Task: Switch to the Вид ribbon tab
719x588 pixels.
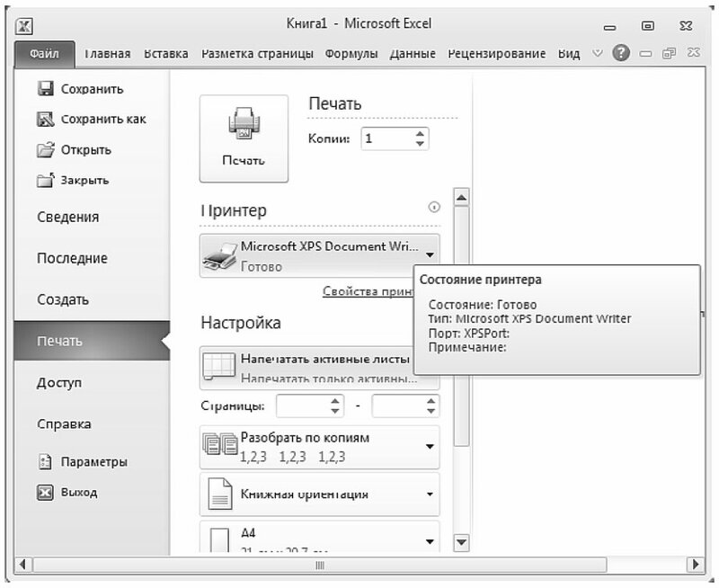Action: tap(569, 54)
